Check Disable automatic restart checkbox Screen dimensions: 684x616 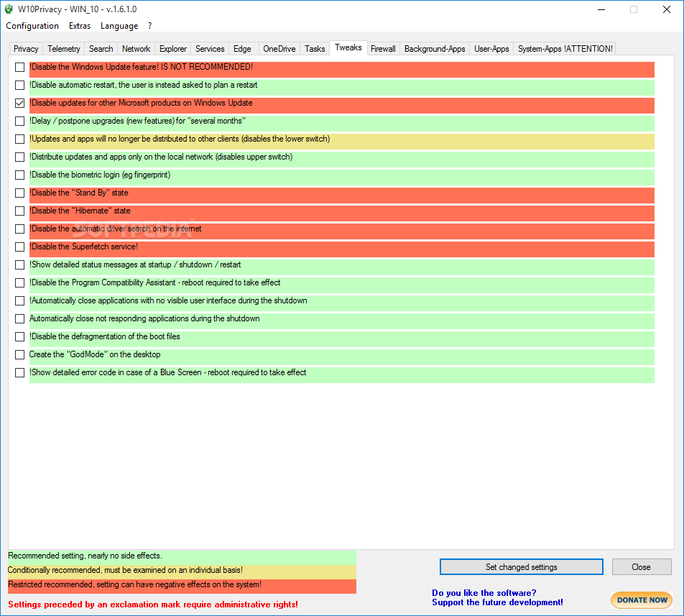[19, 85]
